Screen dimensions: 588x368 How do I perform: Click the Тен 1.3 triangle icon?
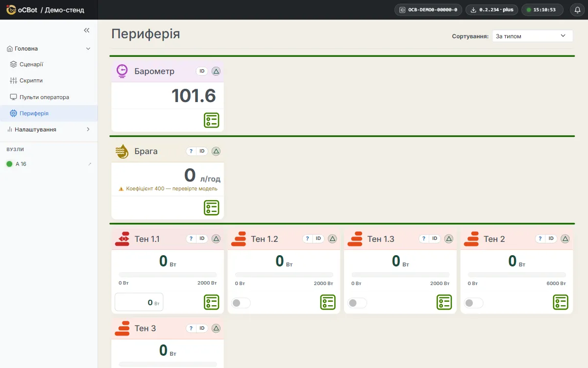click(x=449, y=239)
